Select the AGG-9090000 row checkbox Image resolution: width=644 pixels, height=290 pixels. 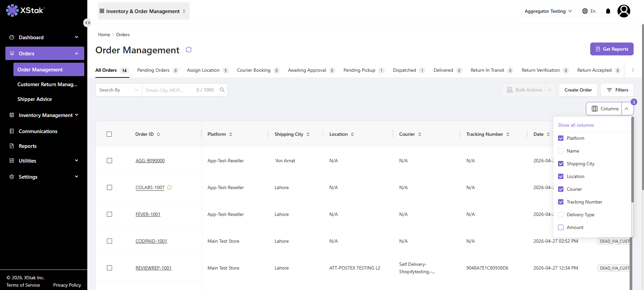click(x=109, y=161)
